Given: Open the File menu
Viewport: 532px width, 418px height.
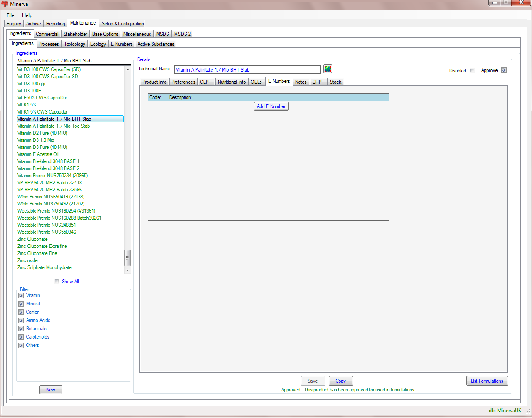Looking at the screenshot, I should click(x=10, y=15).
